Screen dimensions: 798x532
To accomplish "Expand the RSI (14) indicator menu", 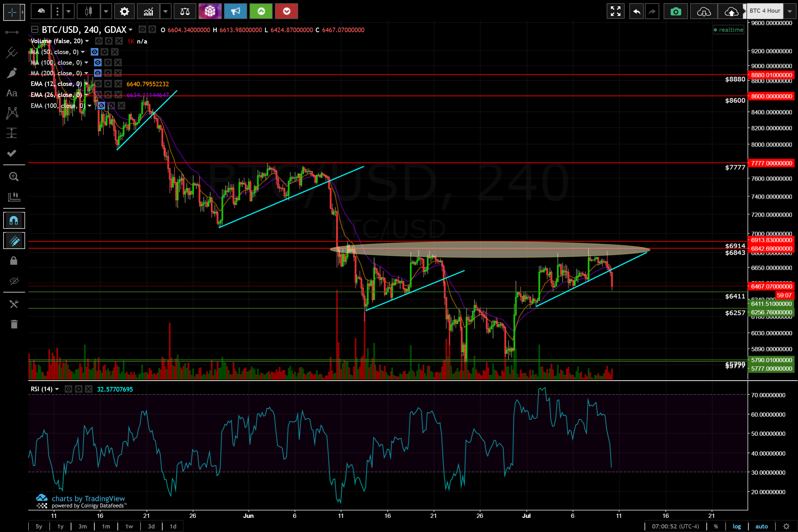I will tap(57, 389).
